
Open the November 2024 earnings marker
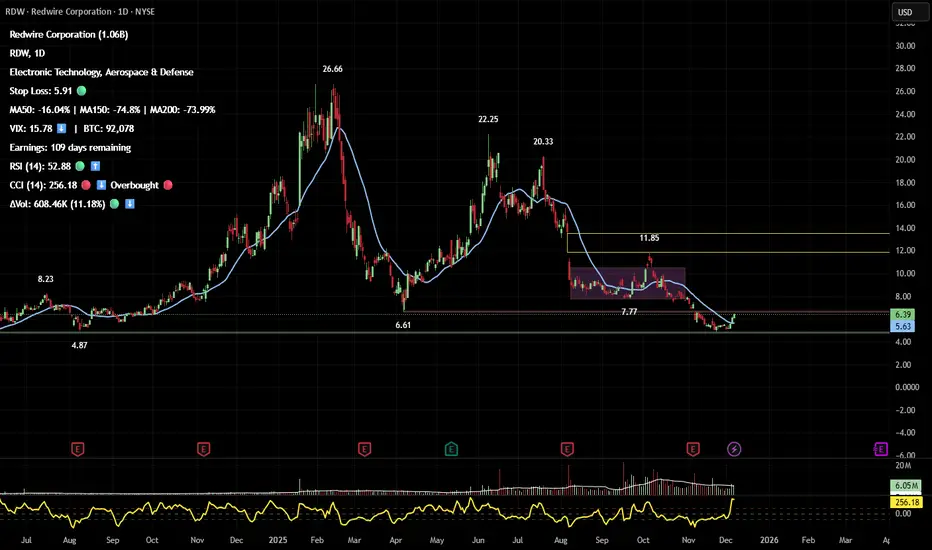(x=203, y=449)
